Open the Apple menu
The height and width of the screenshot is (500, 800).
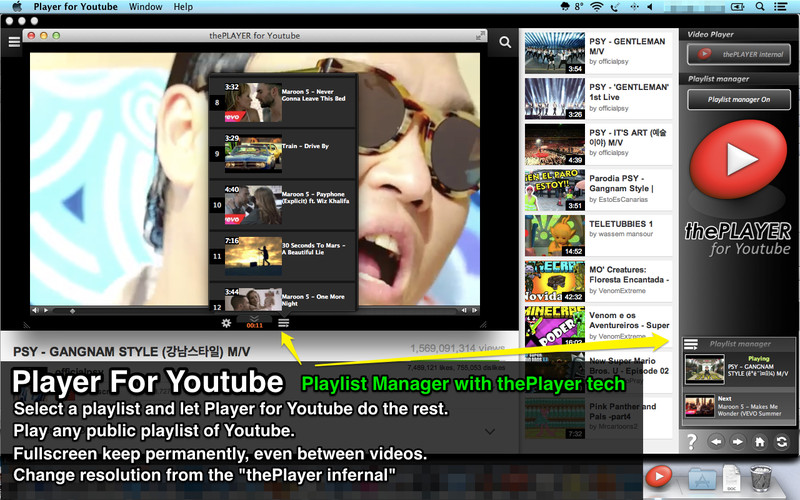(17, 7)
